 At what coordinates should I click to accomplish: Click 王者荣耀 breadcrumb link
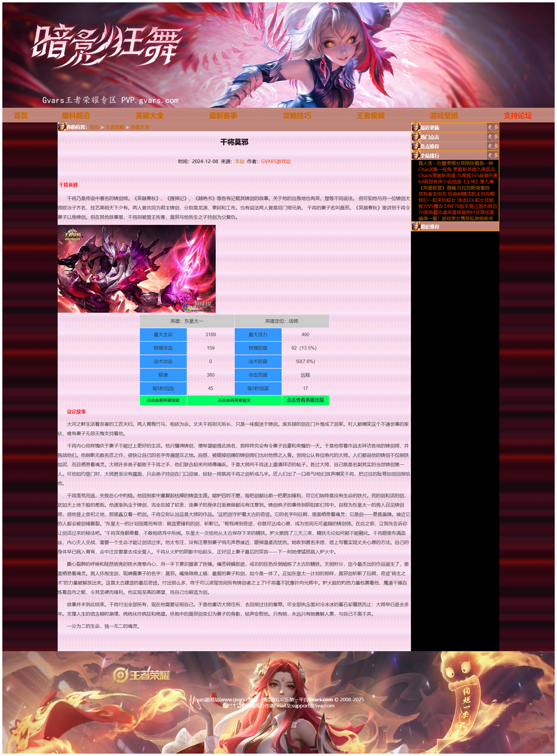coord(115,127)
